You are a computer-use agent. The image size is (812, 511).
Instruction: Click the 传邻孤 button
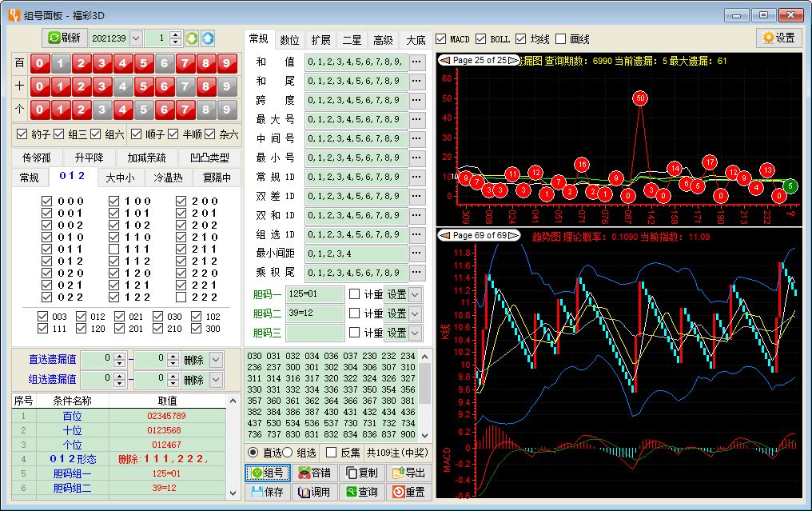pyautogui.click(x=36, y=158)
